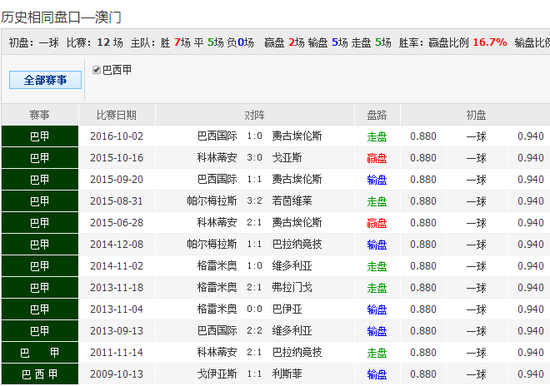
Task: Select the date 2013-11-04
Action: point(116,309)
